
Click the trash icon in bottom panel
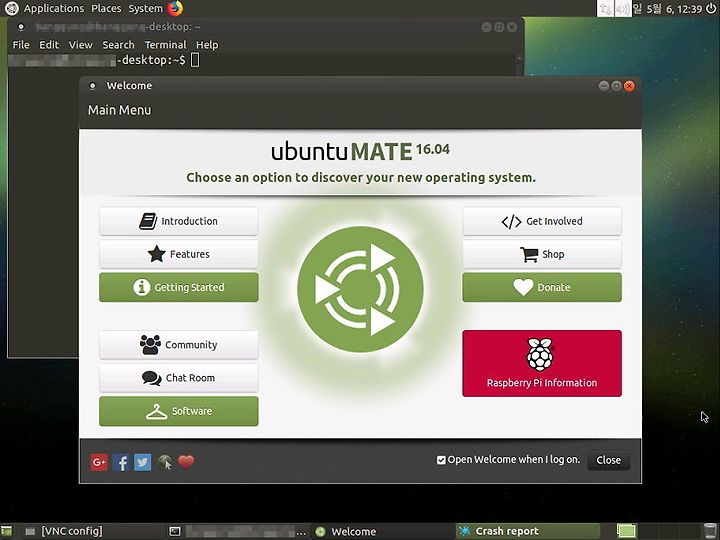click(710, 531)
